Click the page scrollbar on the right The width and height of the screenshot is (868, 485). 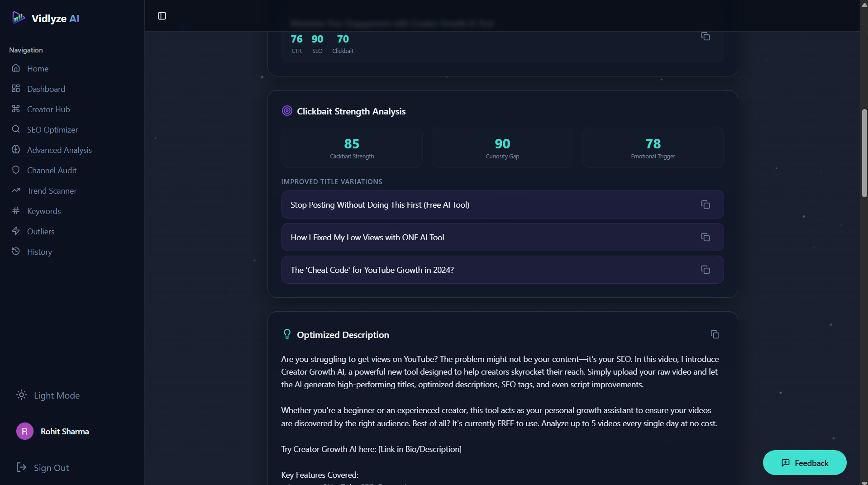click(863, 153)
